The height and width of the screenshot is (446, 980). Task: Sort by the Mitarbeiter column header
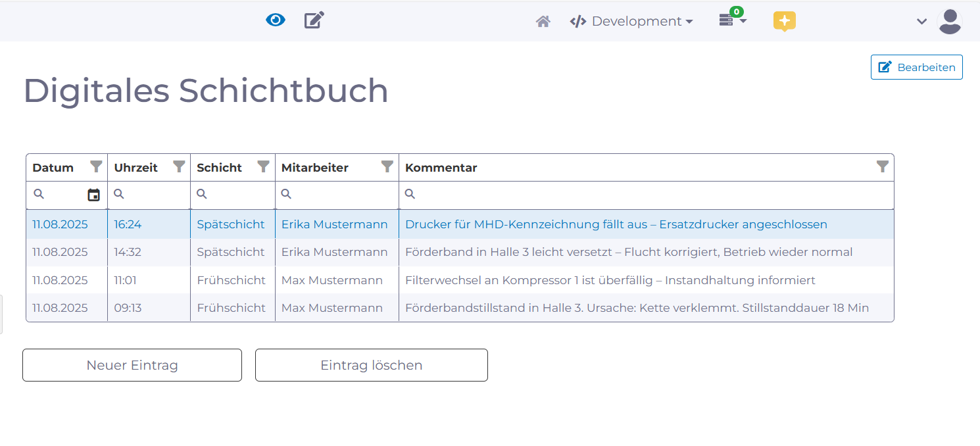coord(315,168)
